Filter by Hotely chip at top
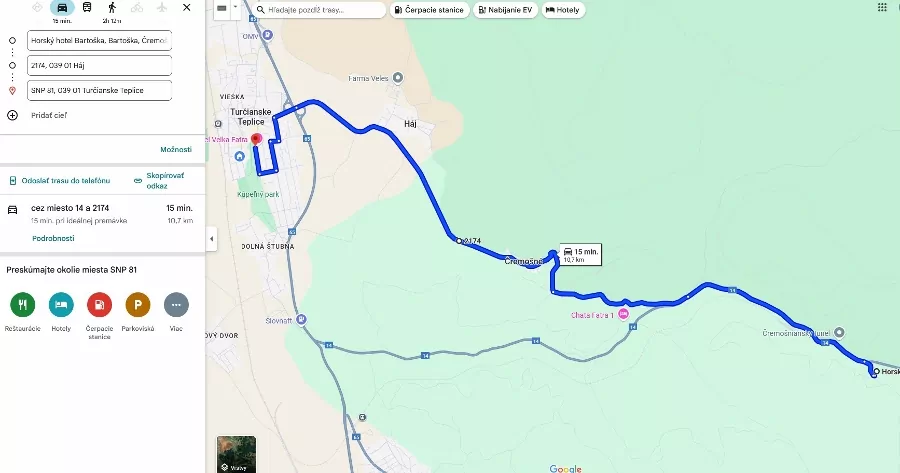Screen dimensions: 900x473 pos(563,10)
